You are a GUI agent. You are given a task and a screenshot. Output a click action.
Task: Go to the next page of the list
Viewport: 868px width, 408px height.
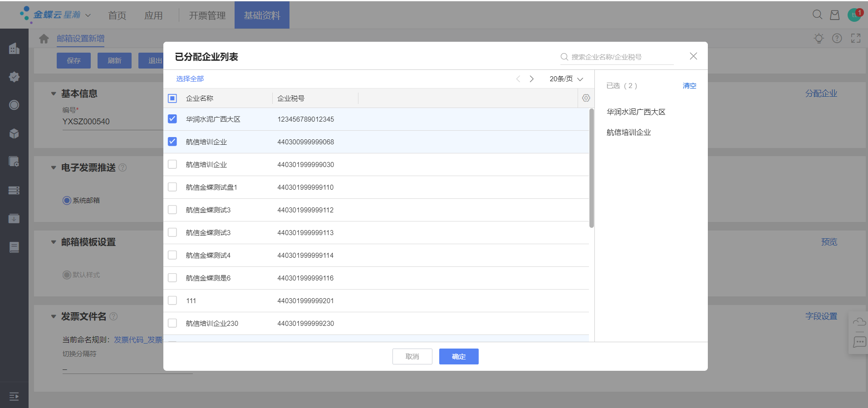click(x=532, y=79)
